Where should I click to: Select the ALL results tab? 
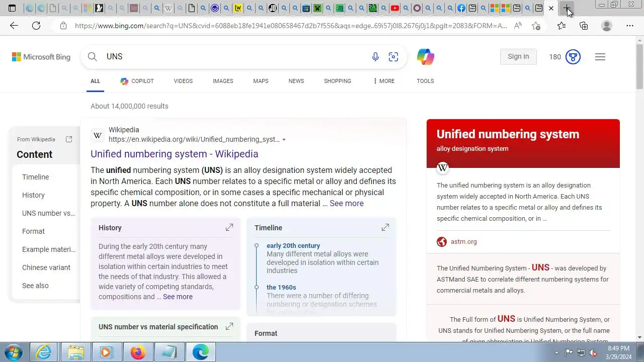(x=95, y=81)
